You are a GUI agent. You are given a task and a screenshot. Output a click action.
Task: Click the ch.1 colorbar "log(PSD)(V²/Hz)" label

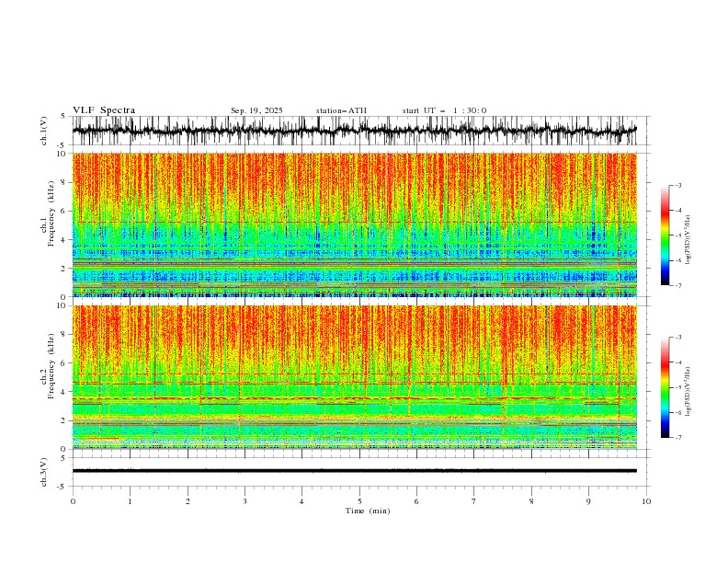688,240
